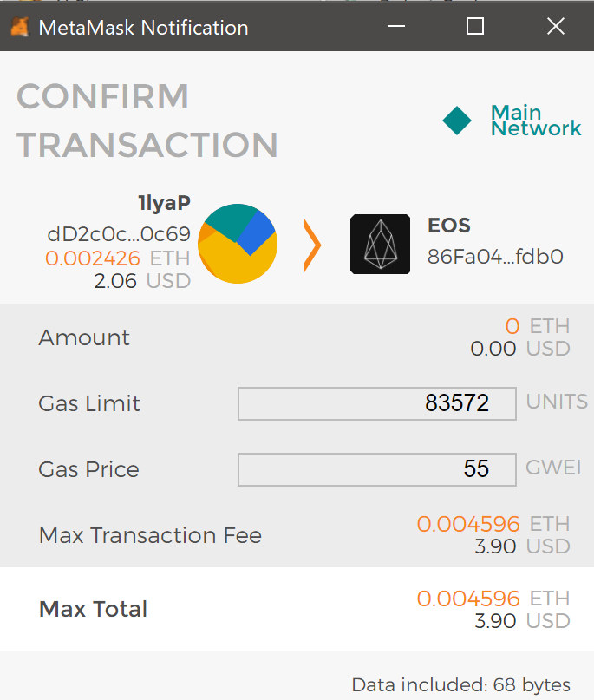Select the Main Network label
Screen dimensions: 594x700
(x=536, y=120)
